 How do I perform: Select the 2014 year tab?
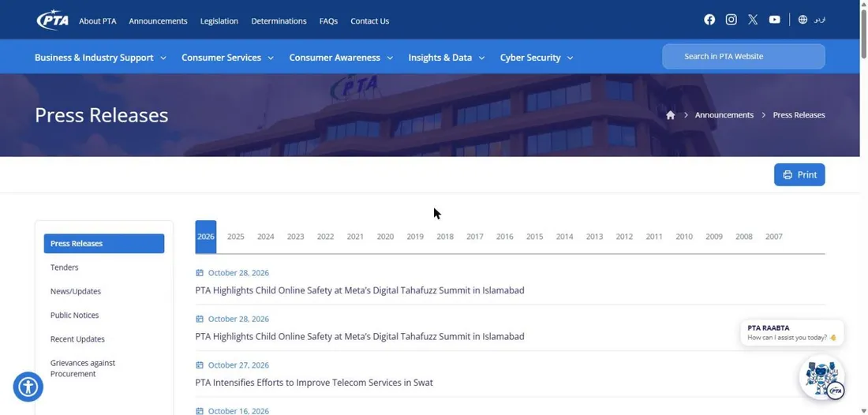click(x=565, y=237)
